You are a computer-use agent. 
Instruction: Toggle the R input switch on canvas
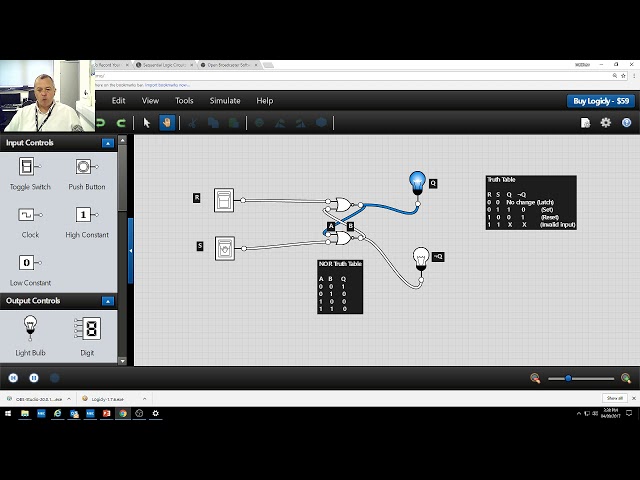[x=224, y=200]
